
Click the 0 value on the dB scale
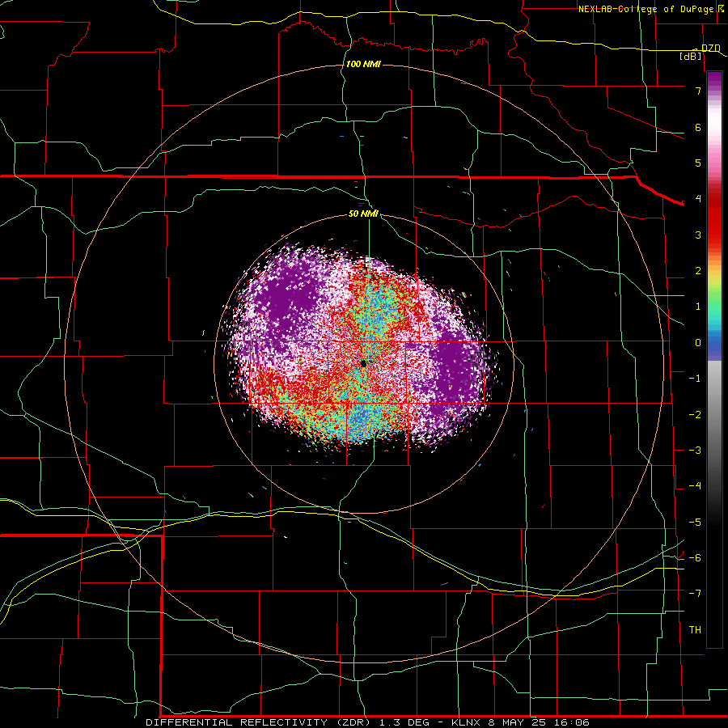point(698,343)
